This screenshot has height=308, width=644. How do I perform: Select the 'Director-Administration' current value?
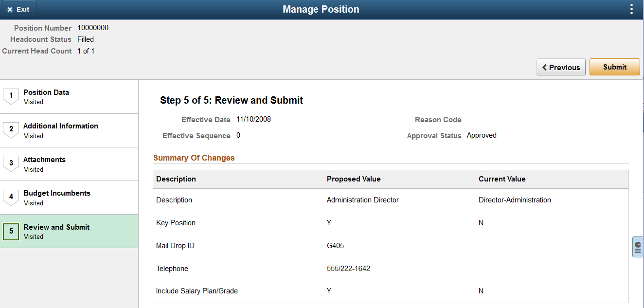[x=515, y=200]
